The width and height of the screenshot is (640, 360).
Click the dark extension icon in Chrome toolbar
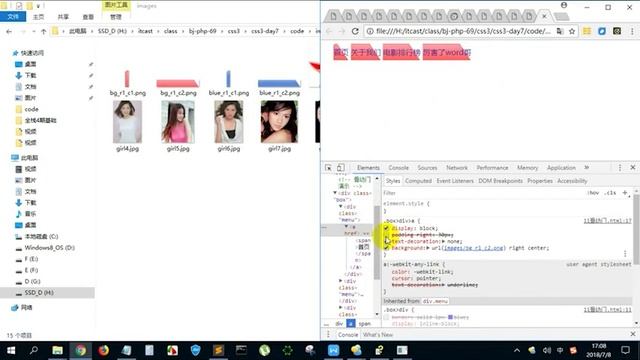coord(617,31)
